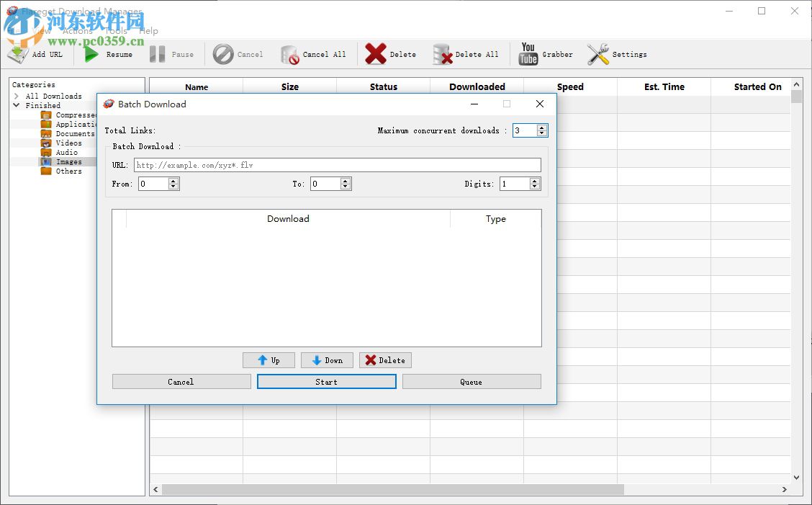Open the Tools menu

[x=116, y=30]
